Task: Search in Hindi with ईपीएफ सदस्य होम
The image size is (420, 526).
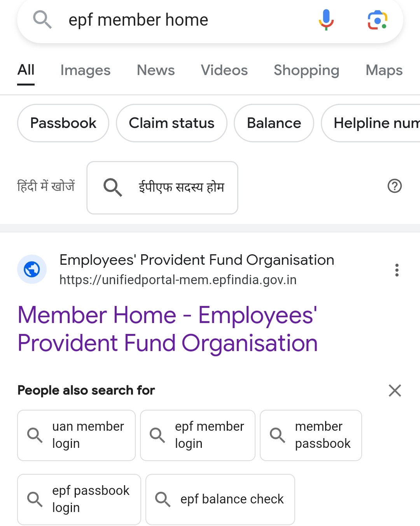Action: [181, 187]
